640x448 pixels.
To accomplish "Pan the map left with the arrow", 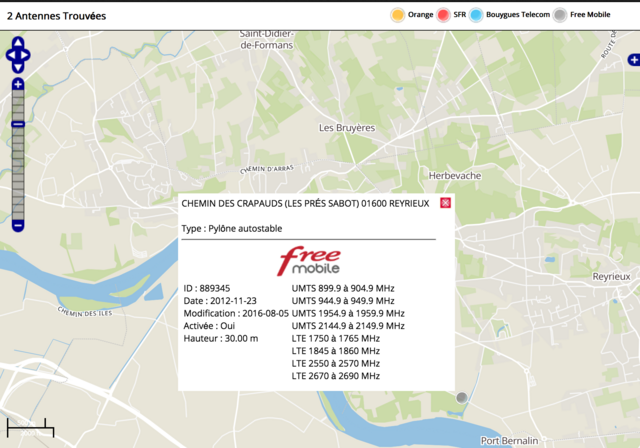I will click(10, 55).
